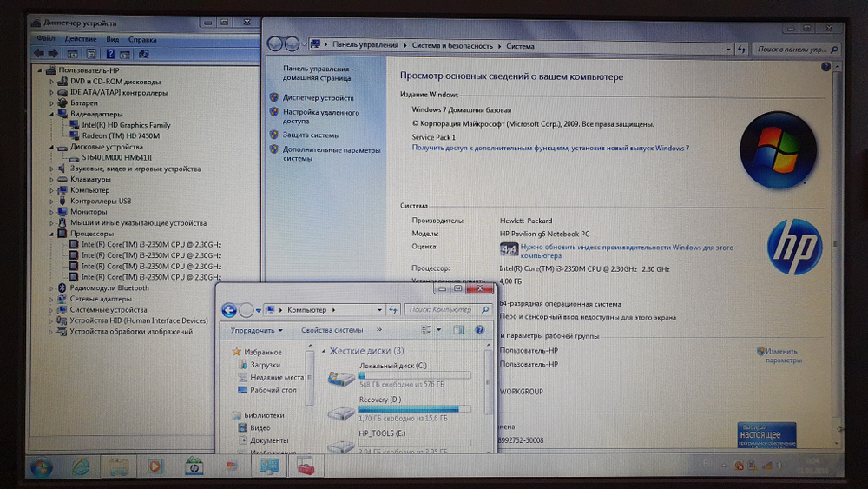This screenshot has height=489, width=868.
Task: Click back button in Компьютер Explorer window
Action: (229, 310)
